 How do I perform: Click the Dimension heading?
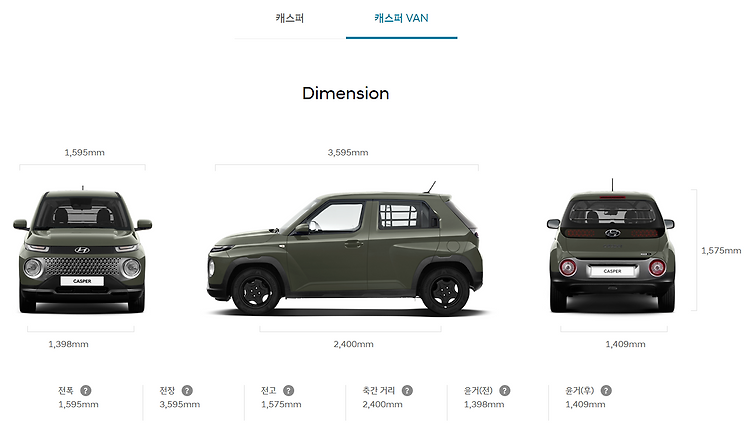click(x=346, y=93)
